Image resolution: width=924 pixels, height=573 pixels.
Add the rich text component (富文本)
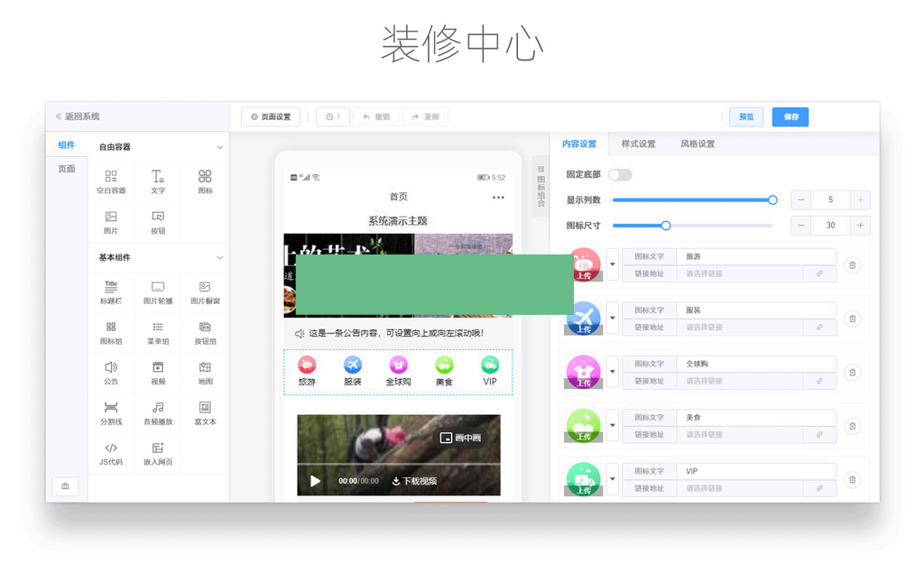coord(205,413)
